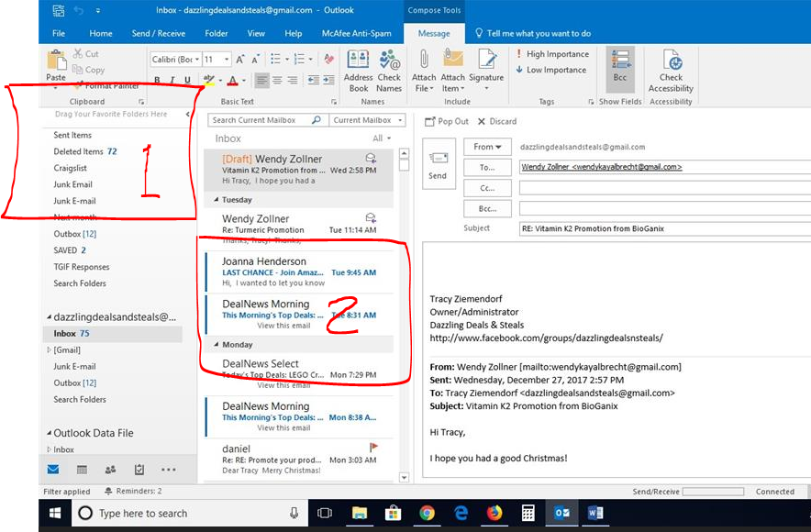Open the Signature menu icon

click(x=487, y=59)
